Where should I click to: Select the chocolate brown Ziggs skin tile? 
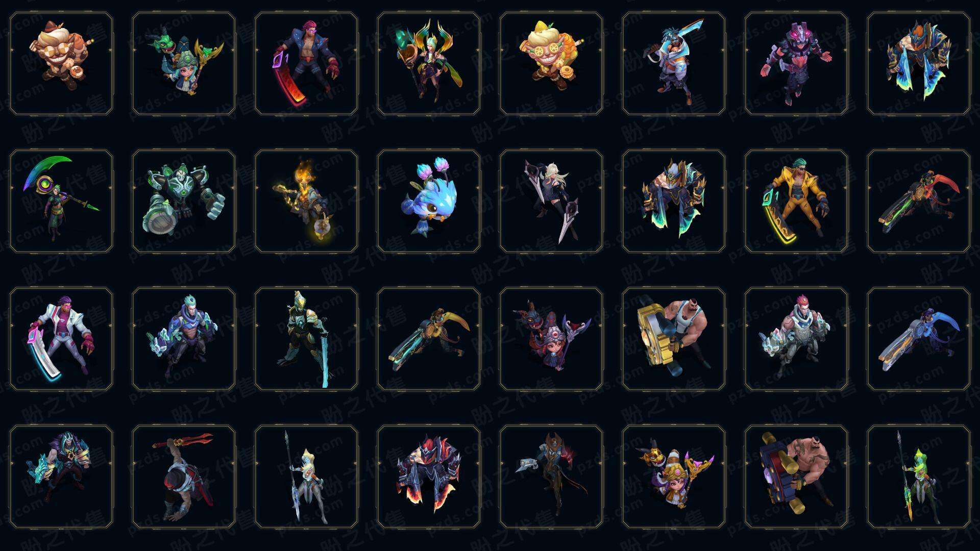click(x=61, y=64)
